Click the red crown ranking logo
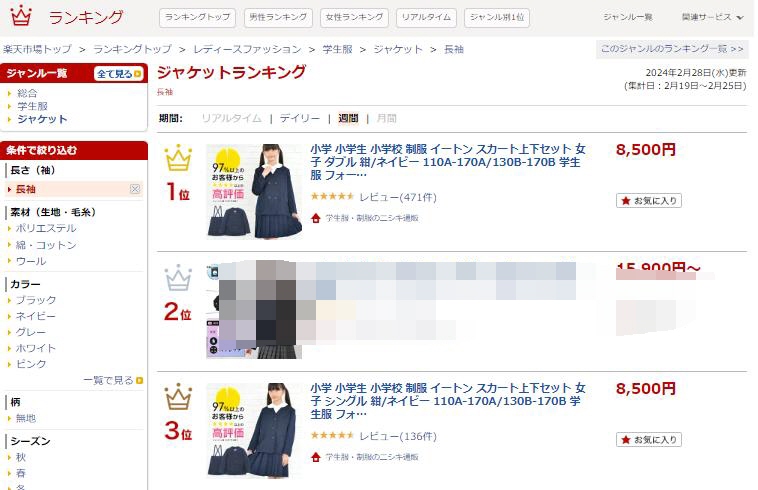Image resolution: width=758 pixels, height=490 pixels. tap(21, 16)
